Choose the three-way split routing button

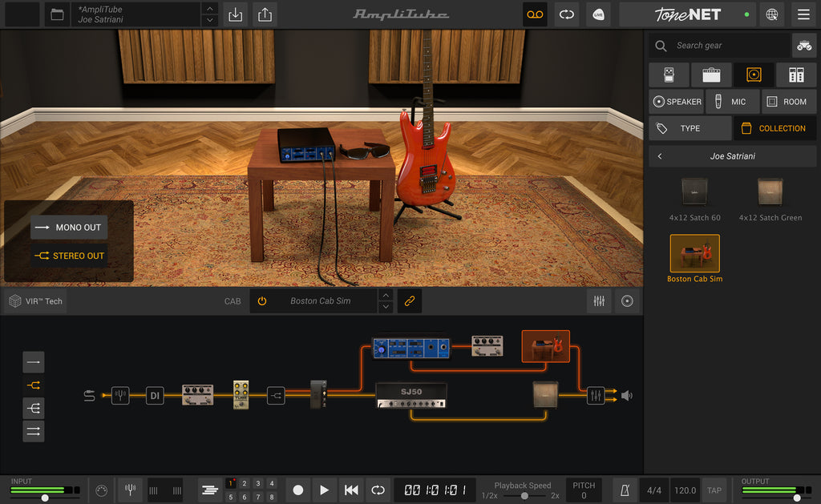click(34, 408)
